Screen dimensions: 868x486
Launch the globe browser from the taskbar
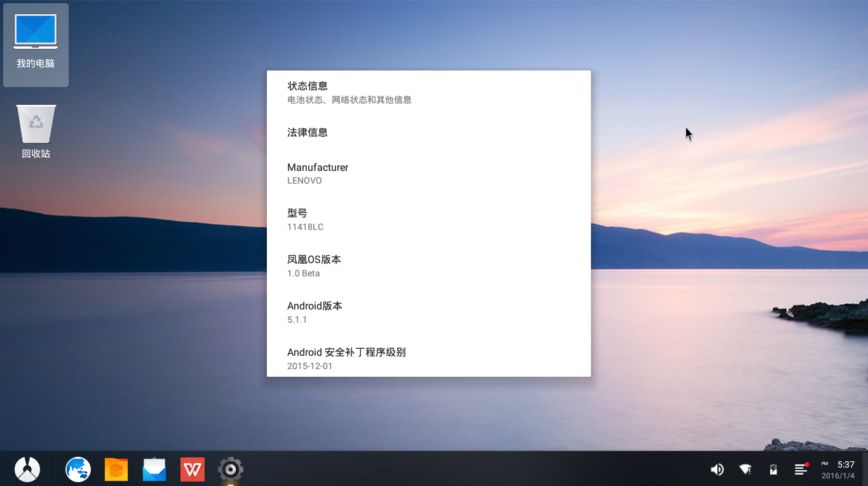(78, 469)
